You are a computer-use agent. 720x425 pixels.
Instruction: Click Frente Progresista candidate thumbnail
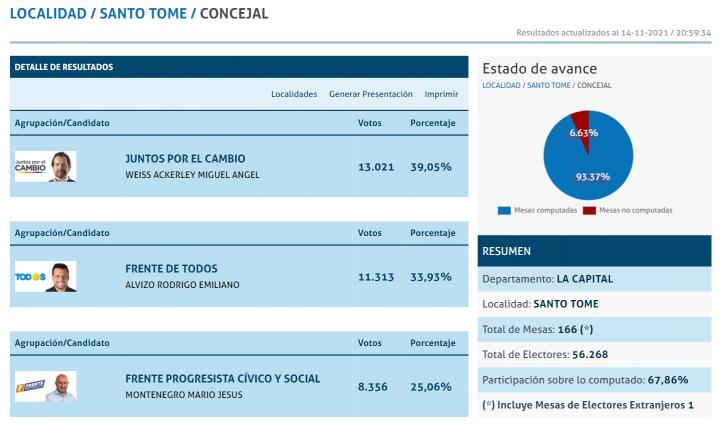pos(45,386)
